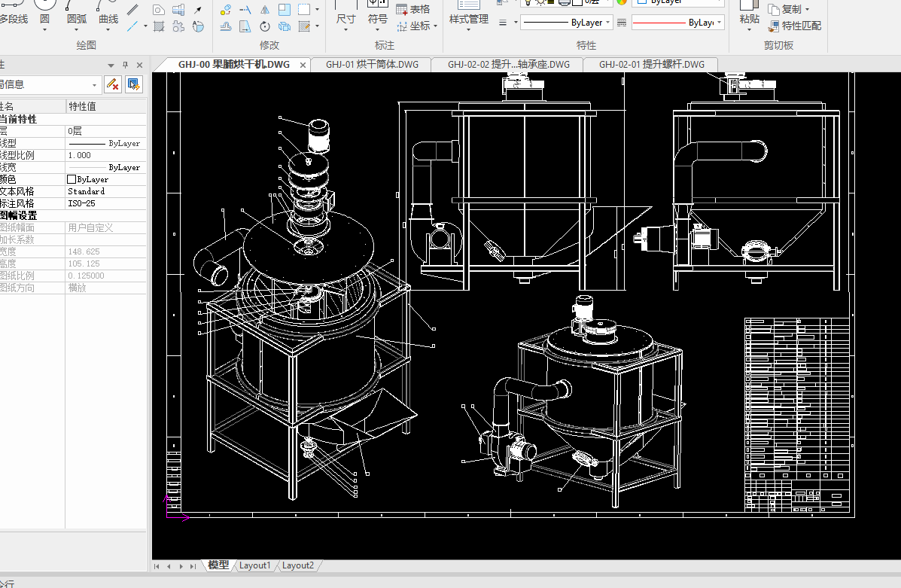Click the 颜色 ByLayer color swatch
Viewport: 901px width, 588px height.
click(72, 179)
